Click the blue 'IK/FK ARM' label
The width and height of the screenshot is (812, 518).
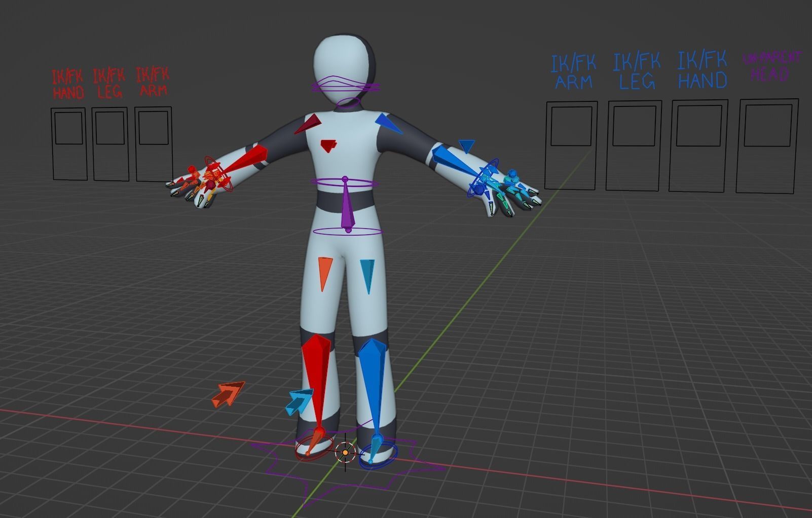click(574, 72)
